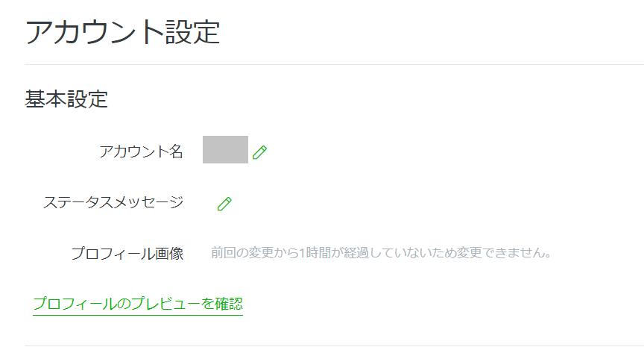
Task: Edit the account name using its green pencil
Action: coord(259,152)
